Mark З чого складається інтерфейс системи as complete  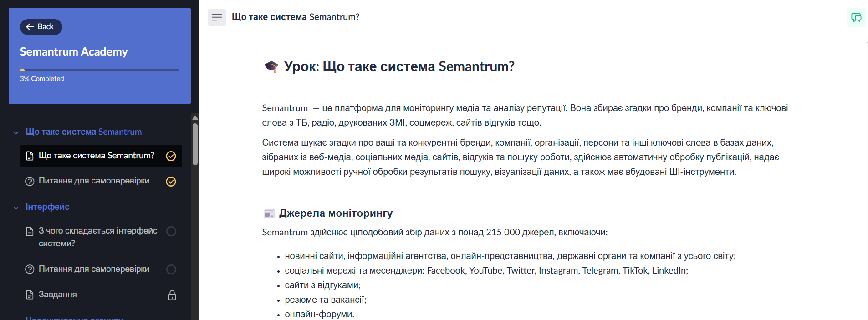[x=171, y=231]
